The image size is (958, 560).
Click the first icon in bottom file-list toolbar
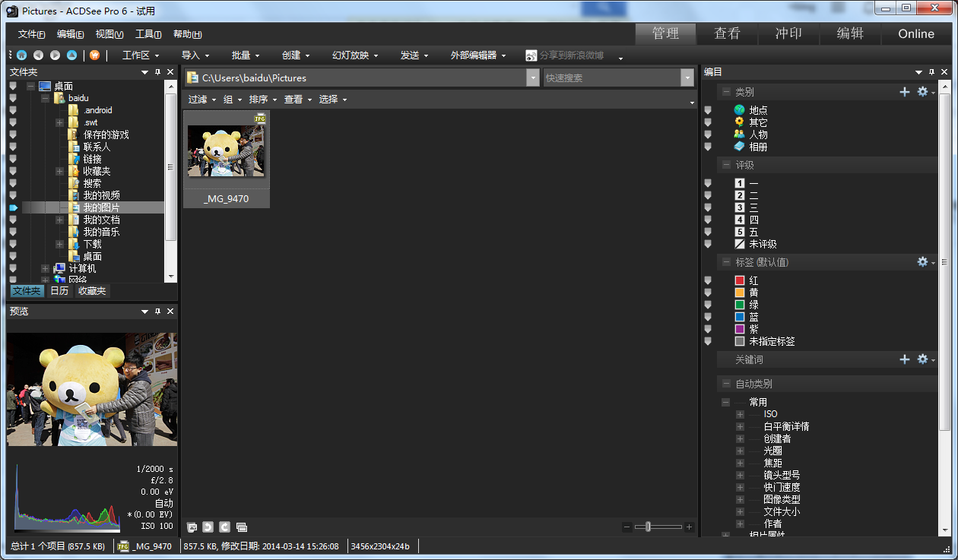(x=192, y=527)
